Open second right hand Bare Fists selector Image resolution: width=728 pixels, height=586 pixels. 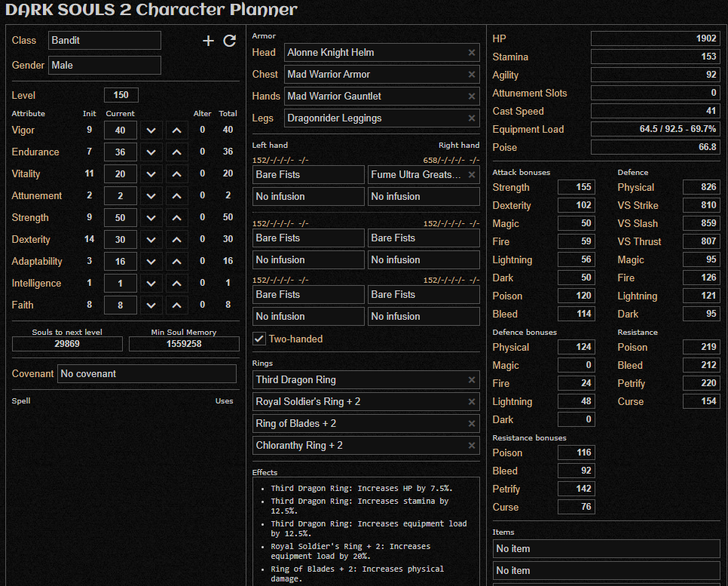[x=424, y=238]
